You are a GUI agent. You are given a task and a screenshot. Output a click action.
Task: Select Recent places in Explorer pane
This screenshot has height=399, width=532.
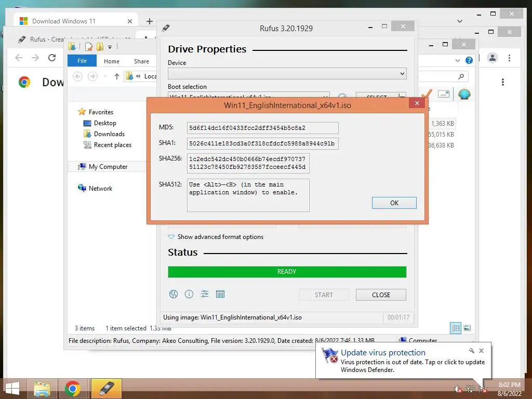(x=108, y=145)
